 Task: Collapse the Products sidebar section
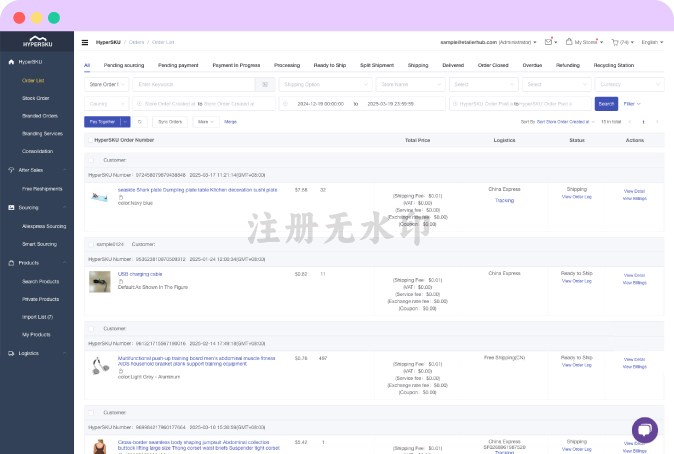pos(64,263)
